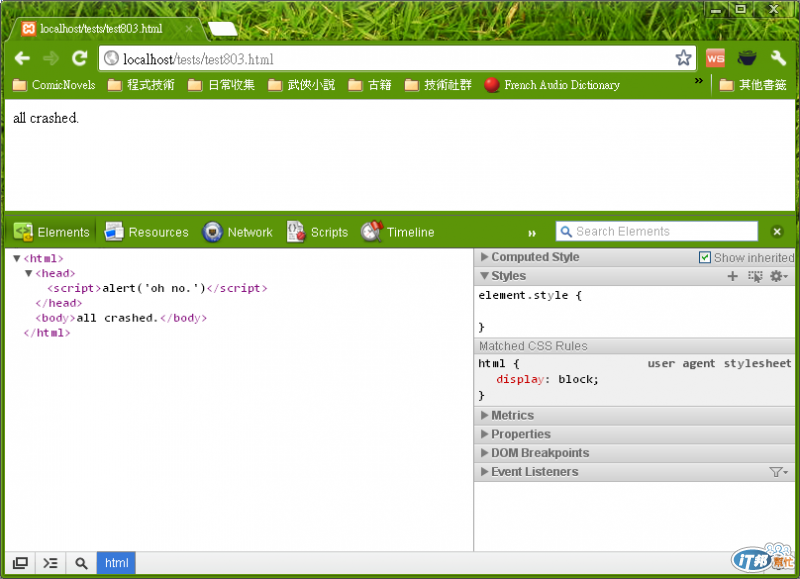Open the 程式技術 bookmark folder
This screenshot has height=579, width=800.
[141, 85]
